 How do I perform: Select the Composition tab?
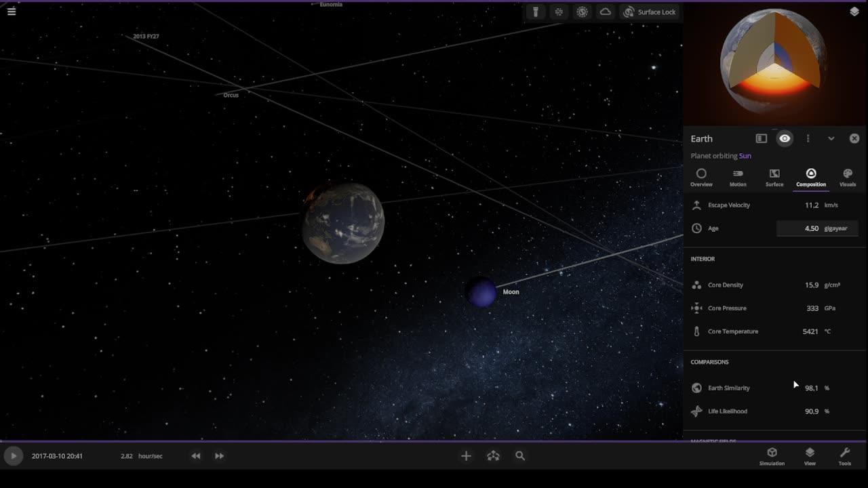coord(811,178)
